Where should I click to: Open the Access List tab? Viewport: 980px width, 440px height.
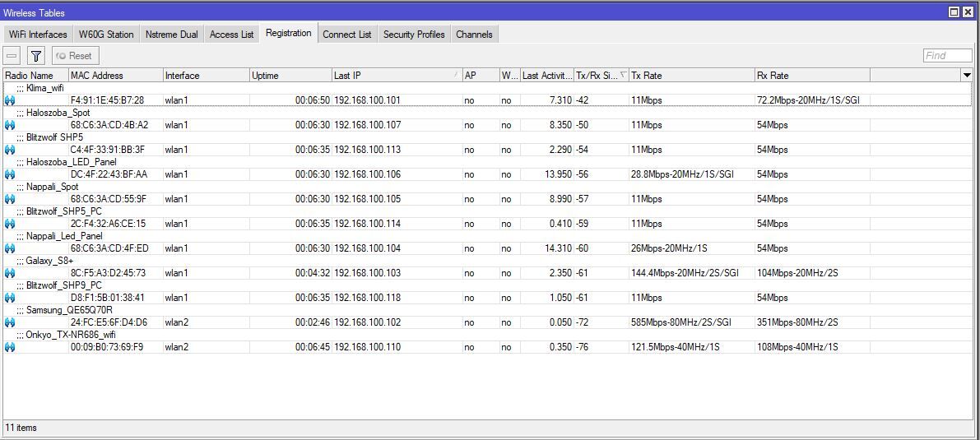232,35
